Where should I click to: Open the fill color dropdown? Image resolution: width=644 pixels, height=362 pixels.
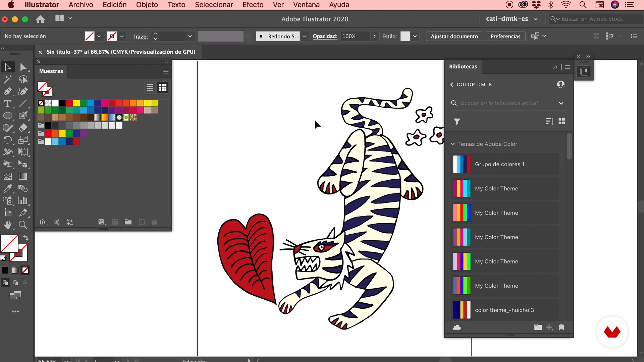coord(99,36)
